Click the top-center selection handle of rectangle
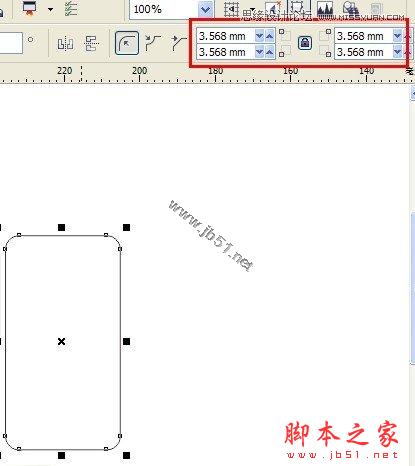 point(61,227)
